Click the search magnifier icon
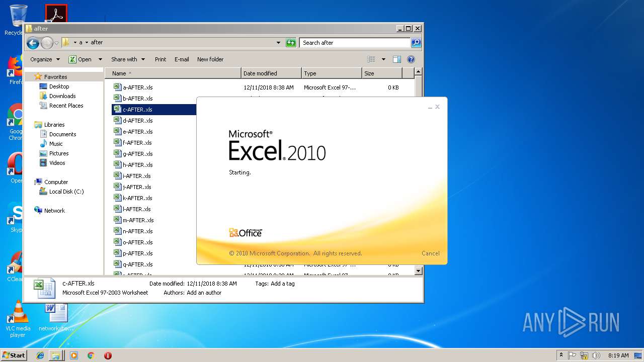This screenshot has width=644, height=362. pyautogui.click(x=416, y=43)
